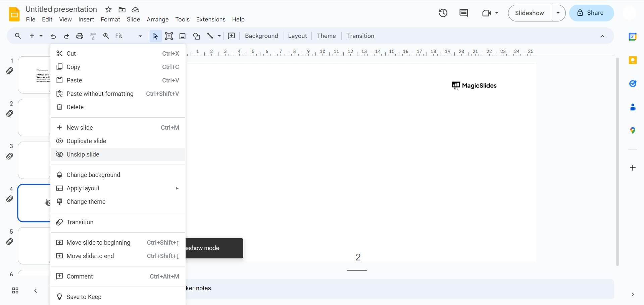644x305 pixels.
Task: Click the print icon
Action: tap(80, 36)
